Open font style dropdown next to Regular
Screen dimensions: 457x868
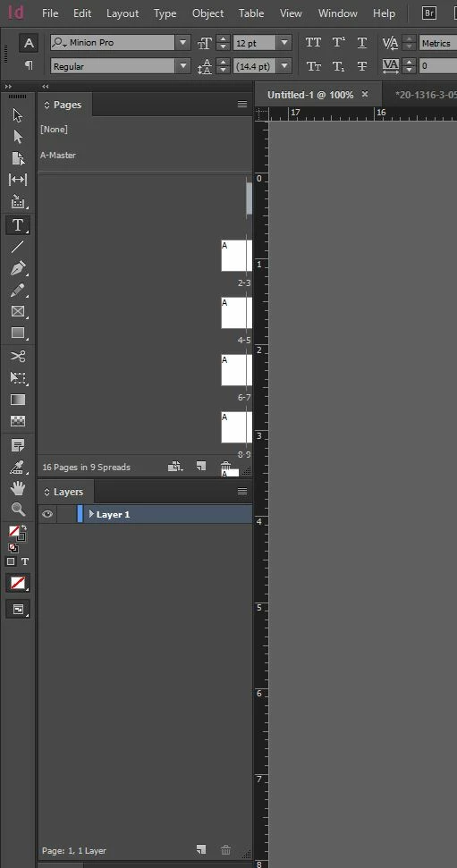[182, 66]
